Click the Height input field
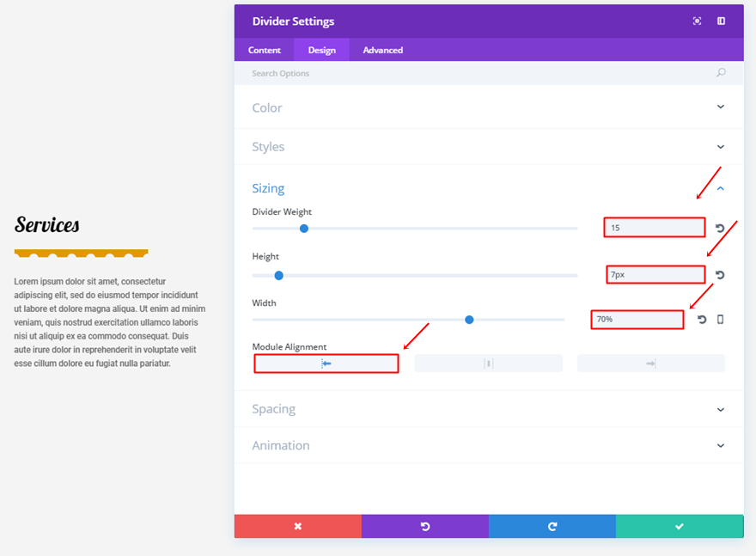This screenshot has height=556, width=756. [655, 275]
